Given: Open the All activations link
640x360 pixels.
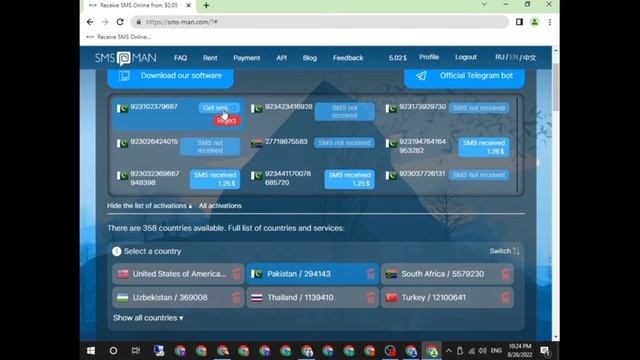Looking at the screenshot, I should pyautogui.click(x=220, y=206).
